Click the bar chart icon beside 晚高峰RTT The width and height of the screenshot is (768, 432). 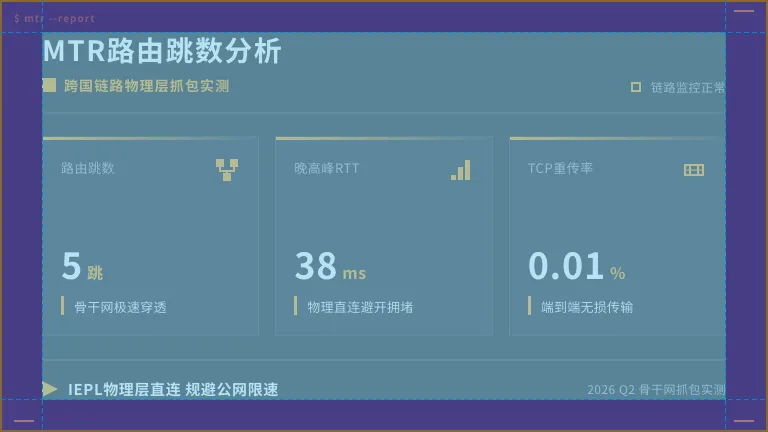tap(460, 169)
